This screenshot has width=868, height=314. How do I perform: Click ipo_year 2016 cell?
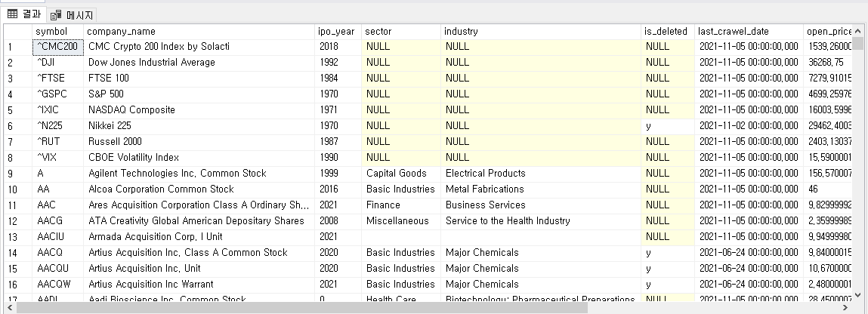pyautogui.click(x=338, y=189)
